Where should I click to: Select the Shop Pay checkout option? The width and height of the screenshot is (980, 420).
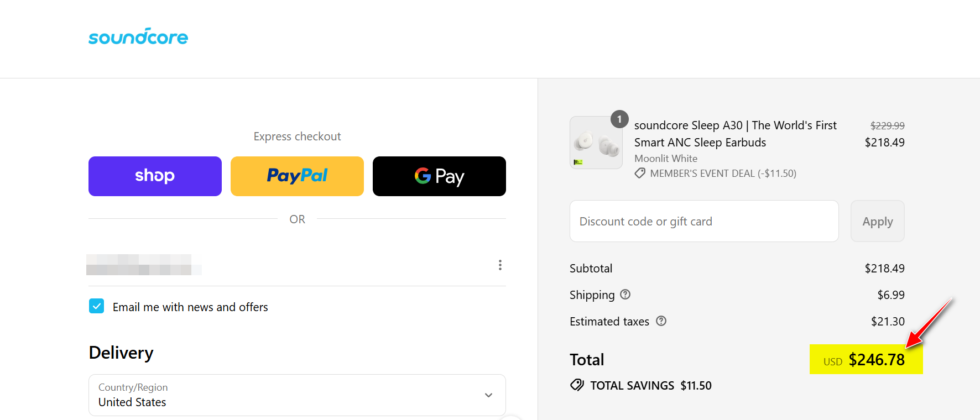(155, 176)
